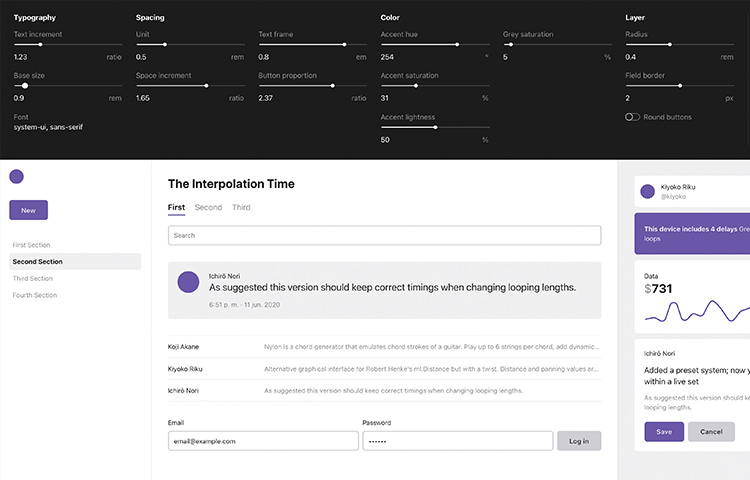750x480 pixels.
Task: Click the New button
Action: coord(28,210)
